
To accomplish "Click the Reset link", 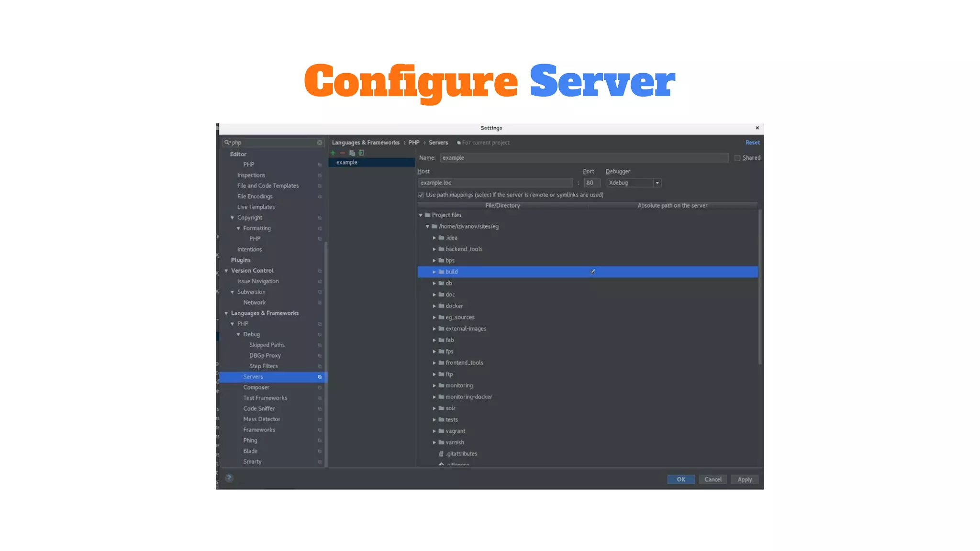I will pyautogui.click(x=752, y=143).
